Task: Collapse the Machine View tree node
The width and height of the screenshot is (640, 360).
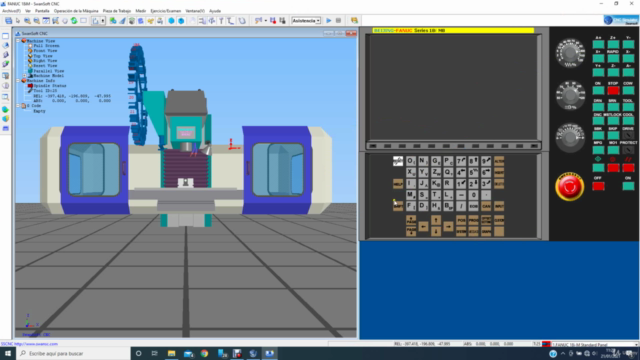Action: click(18, 41)
